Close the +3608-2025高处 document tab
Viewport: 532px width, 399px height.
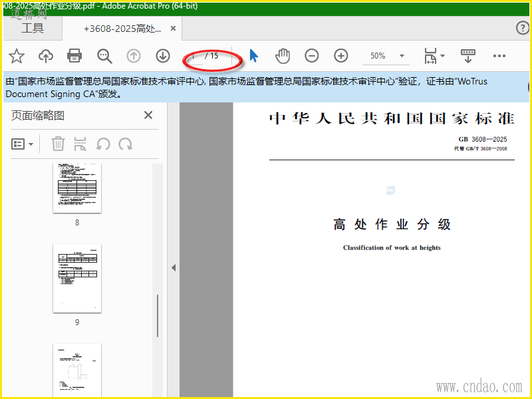pos(173,29)
